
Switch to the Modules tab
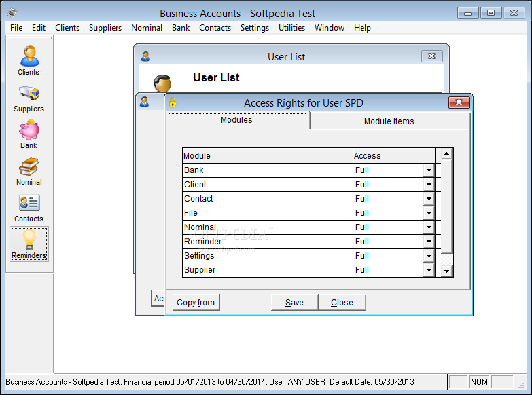[x=237, y=120]
